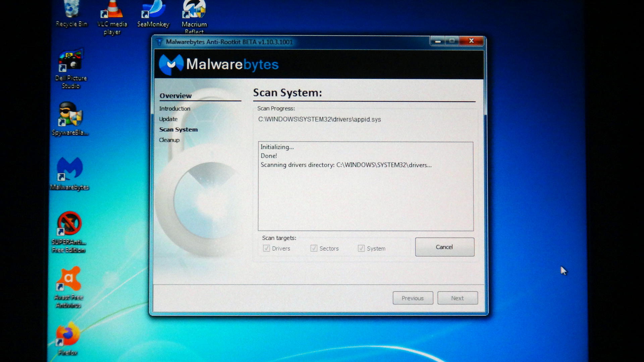Click the 'Scan Progress:' label
Viewport: 644px width, 362px height.
pos(276,108)
